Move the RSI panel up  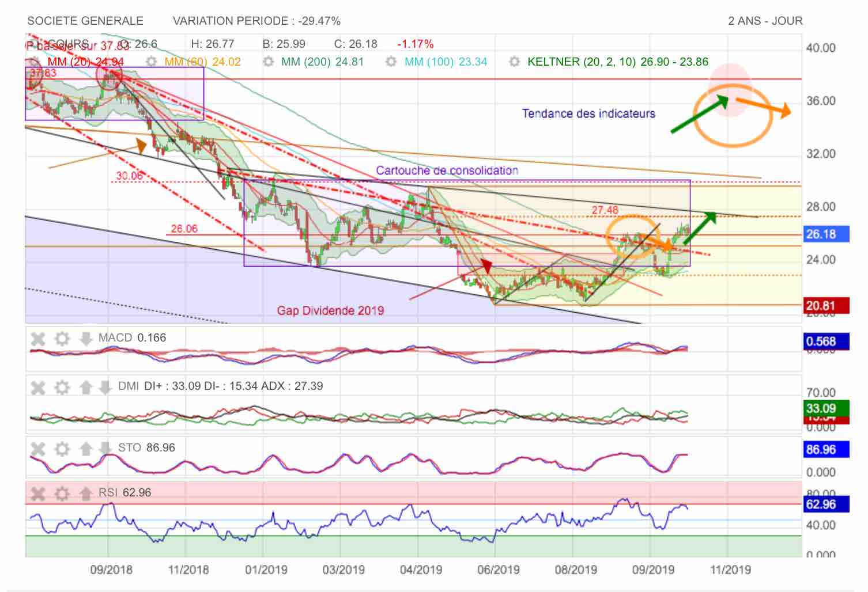85,494
